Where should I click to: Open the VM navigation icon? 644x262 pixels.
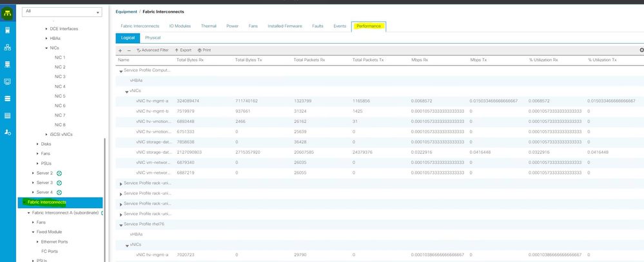7,81
